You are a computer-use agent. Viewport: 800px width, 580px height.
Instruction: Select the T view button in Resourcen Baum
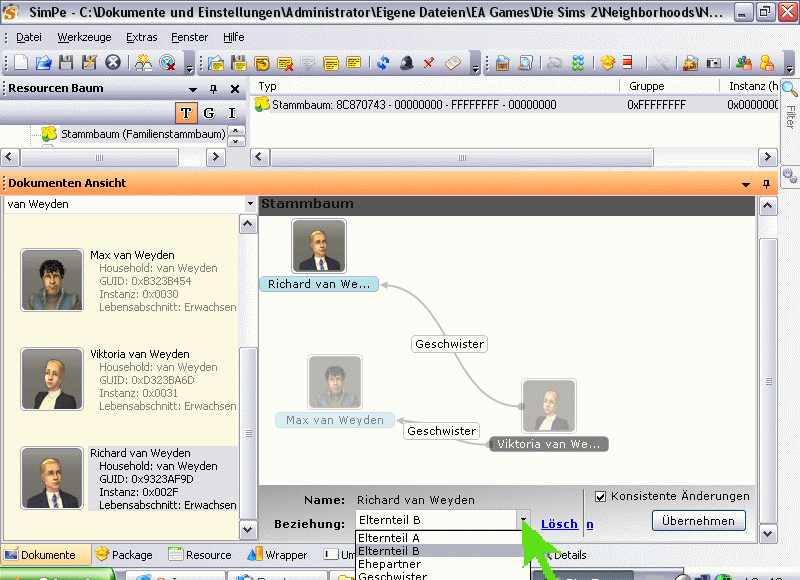[187, 112]
